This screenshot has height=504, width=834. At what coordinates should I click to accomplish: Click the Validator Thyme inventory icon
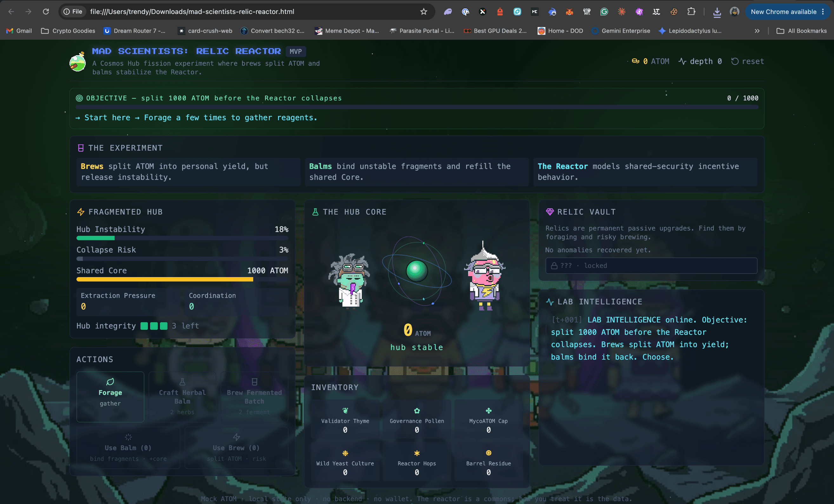click(345, 411)
